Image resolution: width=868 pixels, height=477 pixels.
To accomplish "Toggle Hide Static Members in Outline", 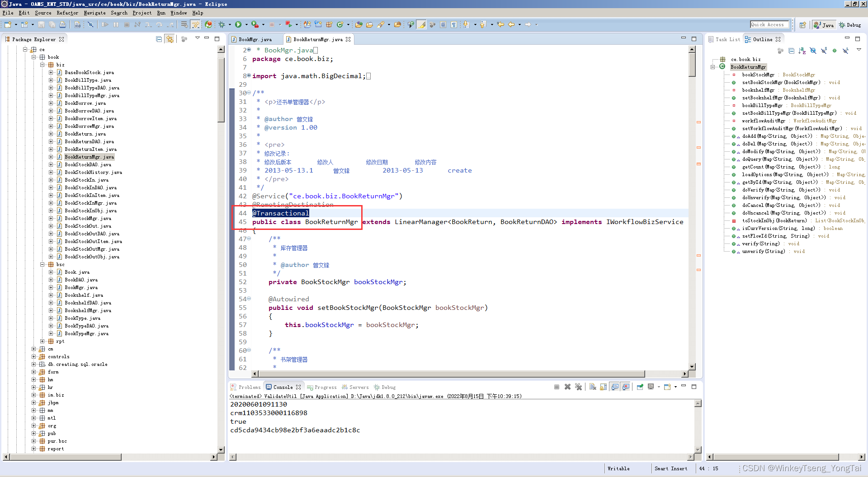I will point(824,51).
